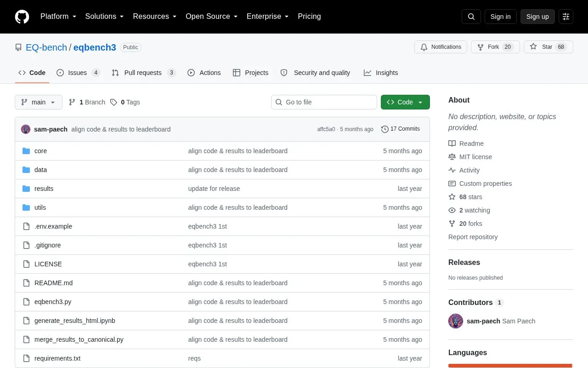
Task: Open the requirements.txt file
Action: point(57,358)
